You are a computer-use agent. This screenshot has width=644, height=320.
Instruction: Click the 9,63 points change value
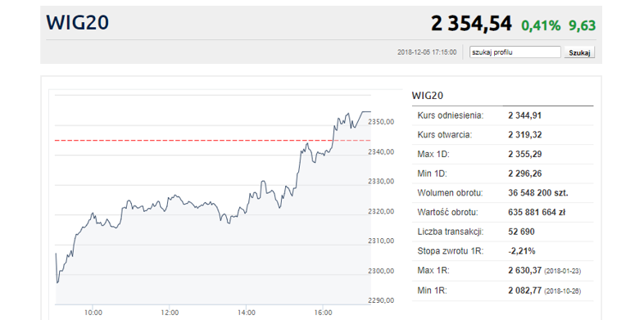click(582, 26)
